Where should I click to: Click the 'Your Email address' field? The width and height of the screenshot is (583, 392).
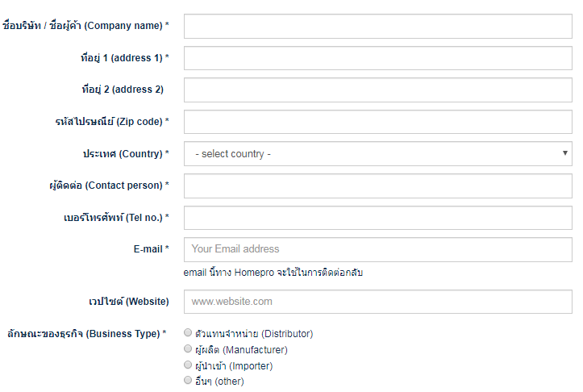coord(377,249)
